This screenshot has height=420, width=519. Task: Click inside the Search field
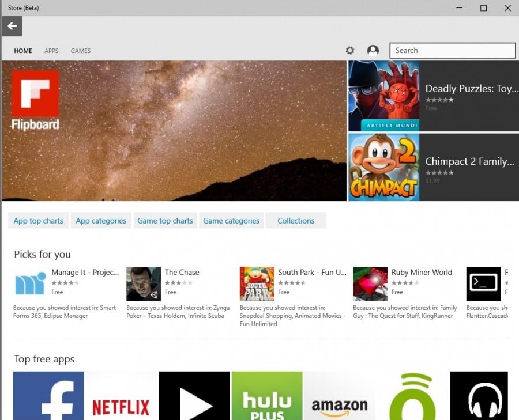[x=453, y=50]
